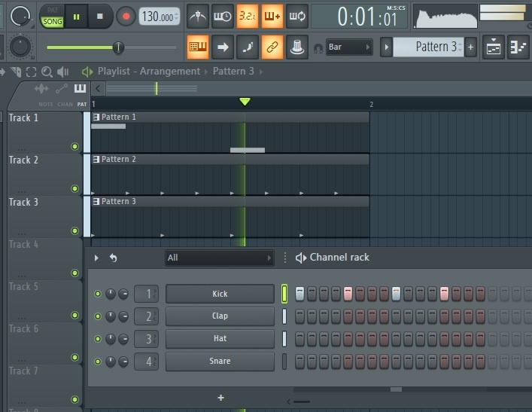This screenshot has height=412, width=532.
Task: Mute the Kick channel
Action: (98, 294)
